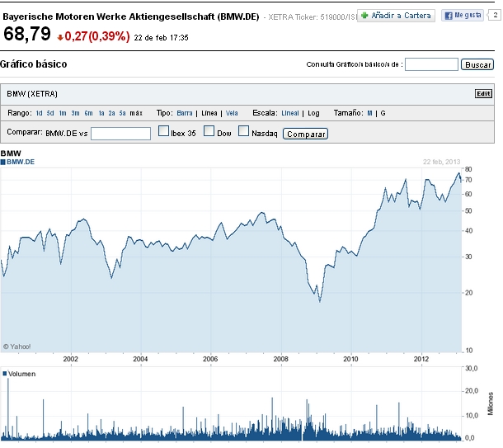Click the Gráfico básico heading

(x=33, y=64)
